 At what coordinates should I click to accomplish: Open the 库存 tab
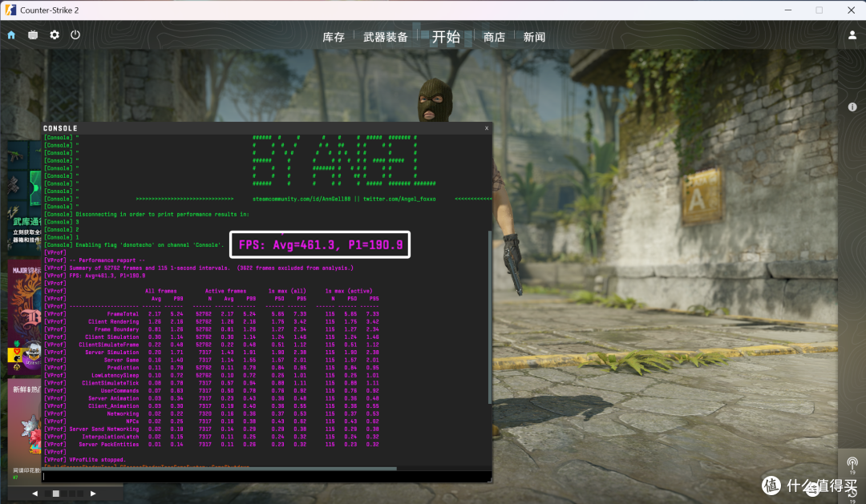[333, 37]
